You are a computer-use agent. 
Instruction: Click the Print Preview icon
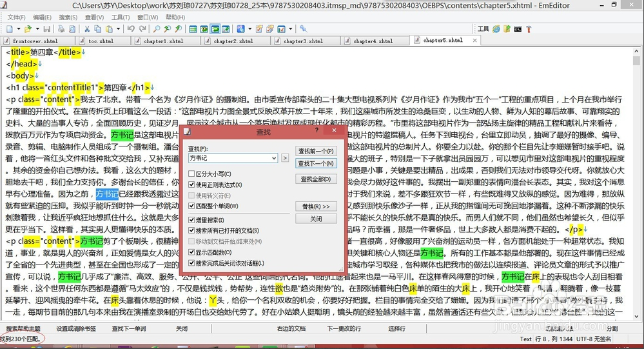click(72, 29)
